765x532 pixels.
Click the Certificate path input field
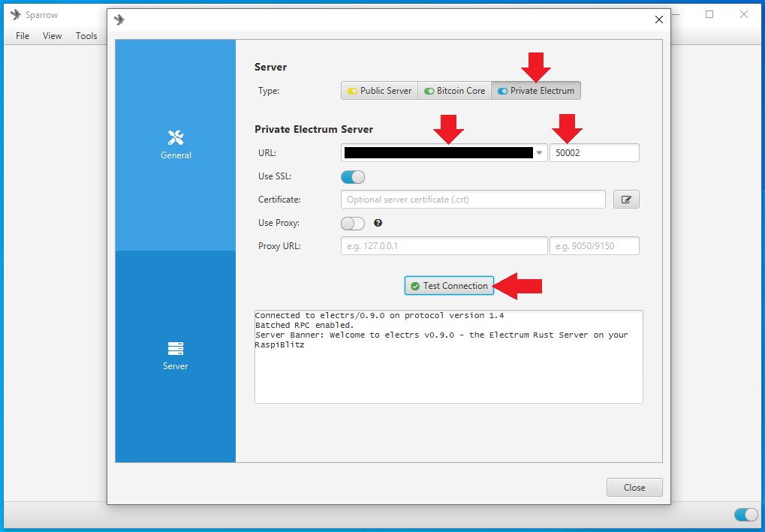(x=473, y=200)
